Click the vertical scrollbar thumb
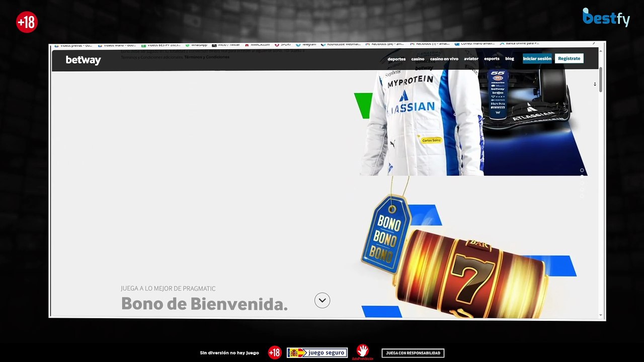 601,79
